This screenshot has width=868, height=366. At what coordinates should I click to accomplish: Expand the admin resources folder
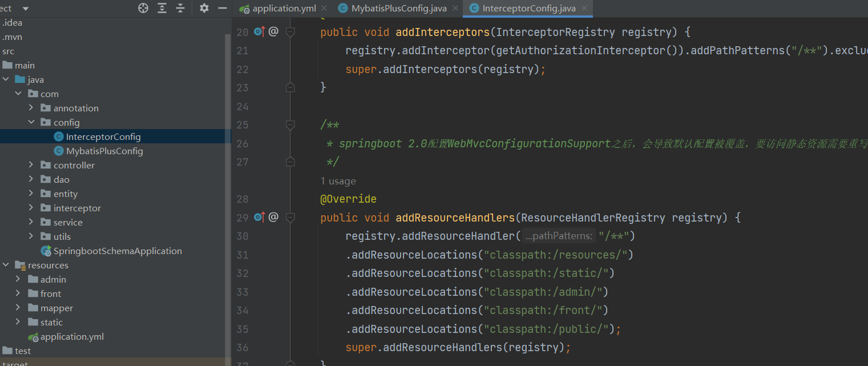(x=18, y=279)
